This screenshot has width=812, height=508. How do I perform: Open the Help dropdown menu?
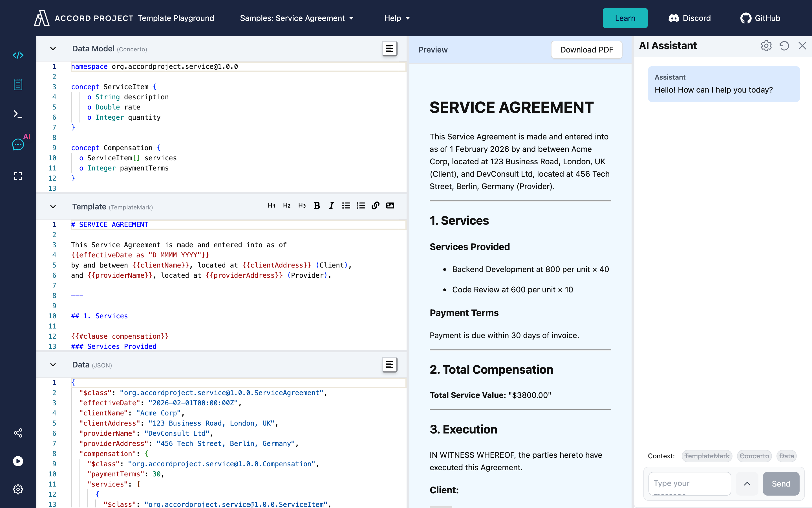pyautogui.click(x=397, y=18)
